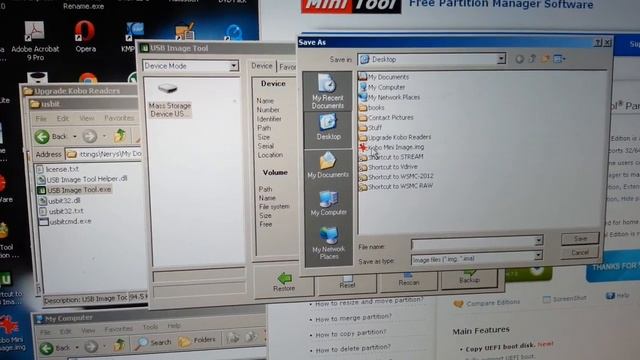Select license.txt in usbit folder
Viewport: 640px width, 360px height.
tap(58, 169)
